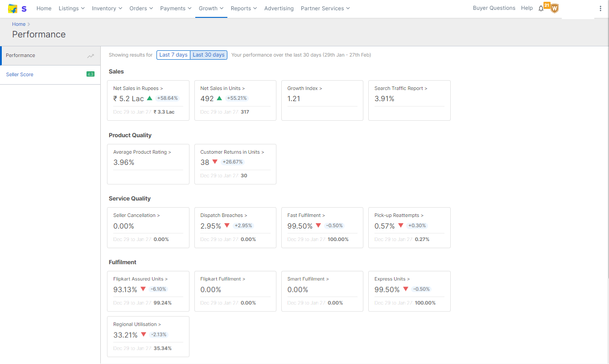The height and width of the screenshot is (364, 609).
Task: Open the three-dot more options menu
Action: 601,8
